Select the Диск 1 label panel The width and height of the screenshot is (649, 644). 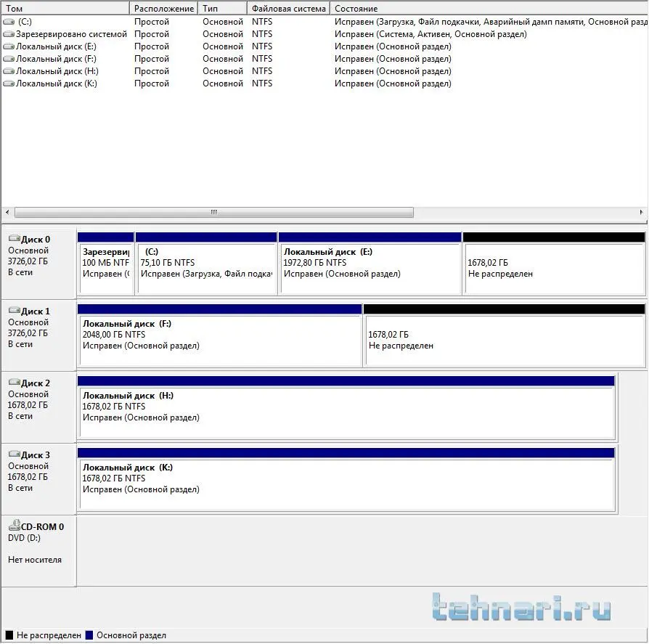tap(39, 335)
